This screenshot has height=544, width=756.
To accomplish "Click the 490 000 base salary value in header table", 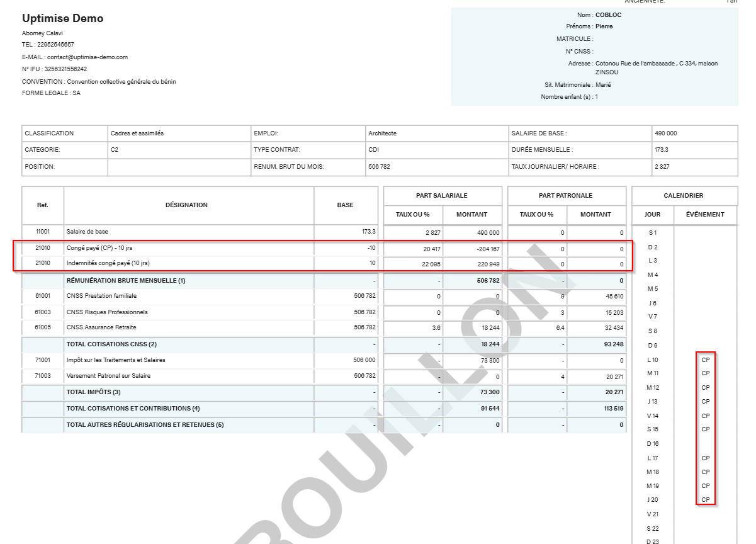I will pyautogui.click(x=666, y=133).
